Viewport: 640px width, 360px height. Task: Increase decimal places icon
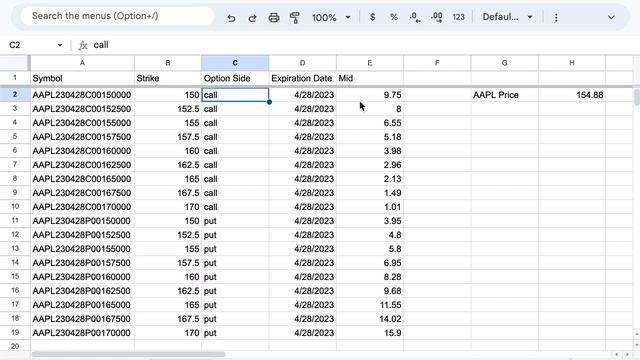click(436, 17)
